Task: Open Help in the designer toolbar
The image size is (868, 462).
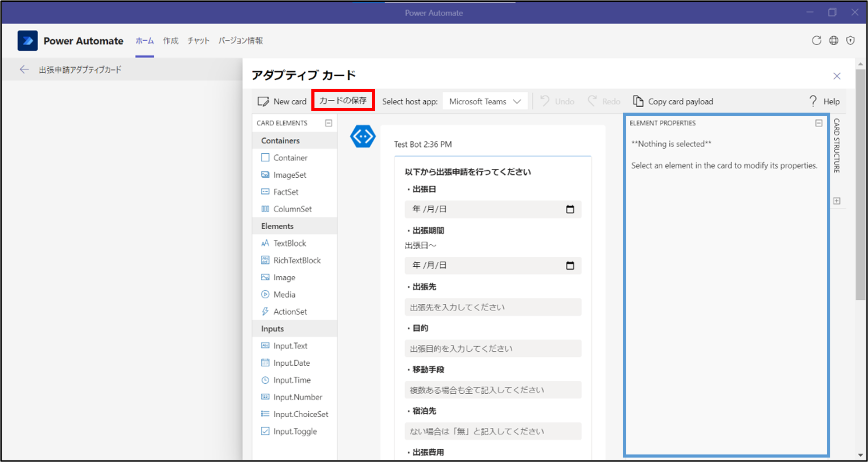Action: tap(824, 102)
